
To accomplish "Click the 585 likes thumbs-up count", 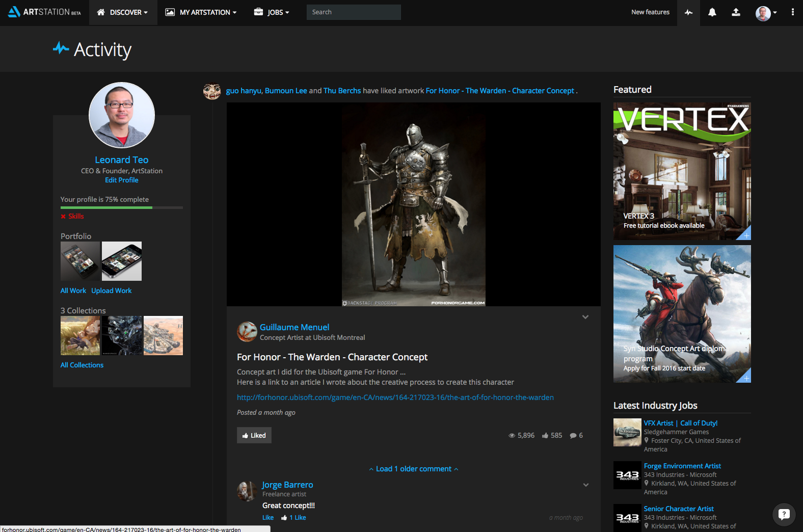I will pyautogui.click(x=552, y=435).
